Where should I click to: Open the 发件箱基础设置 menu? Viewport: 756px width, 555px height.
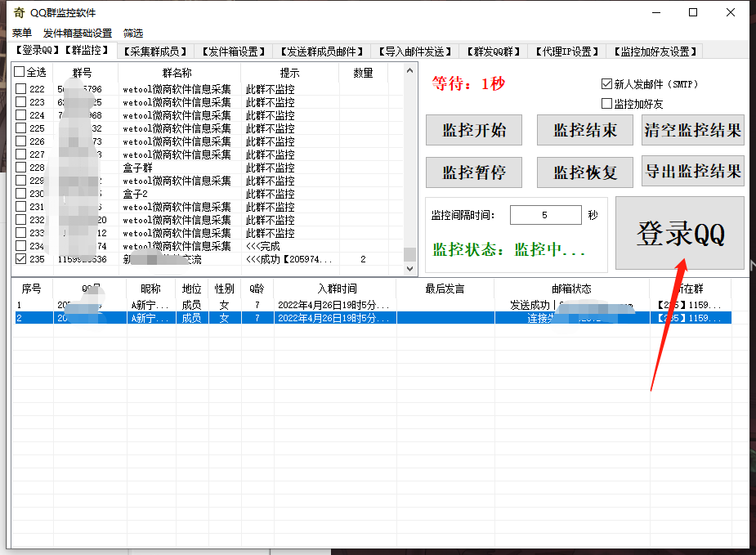[77, 34]
